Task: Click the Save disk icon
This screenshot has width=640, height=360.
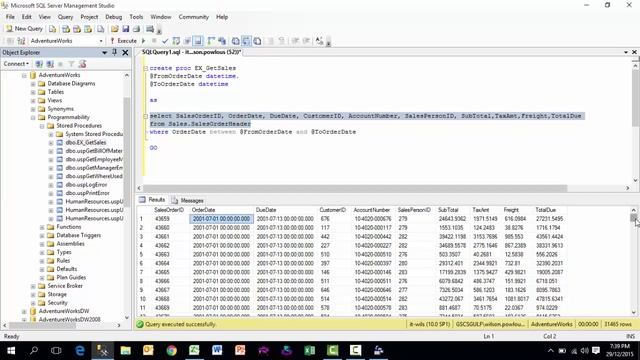Action: tap(126, 29)
